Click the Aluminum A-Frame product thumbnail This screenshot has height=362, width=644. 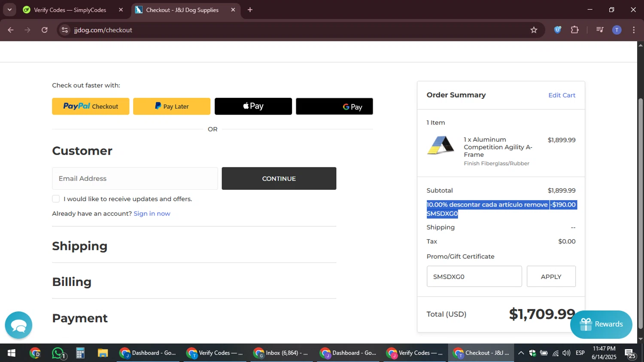440,145
